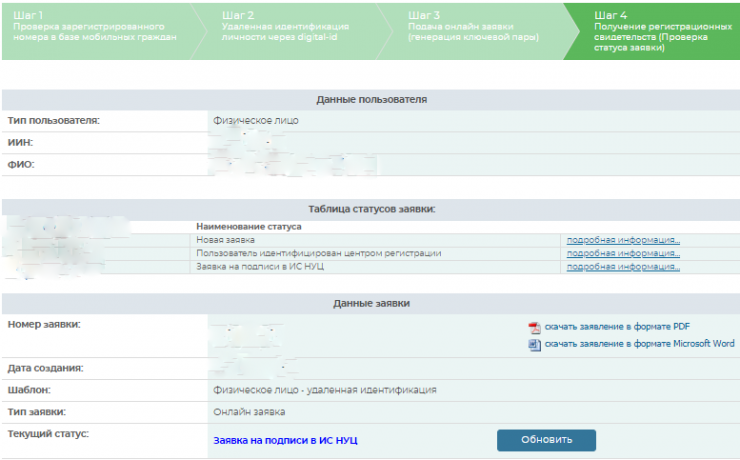Viewport: 740px width, 460px height.
Task: Open link скачать заявление в формате Microsoft Word
Action: pos(639,344)
